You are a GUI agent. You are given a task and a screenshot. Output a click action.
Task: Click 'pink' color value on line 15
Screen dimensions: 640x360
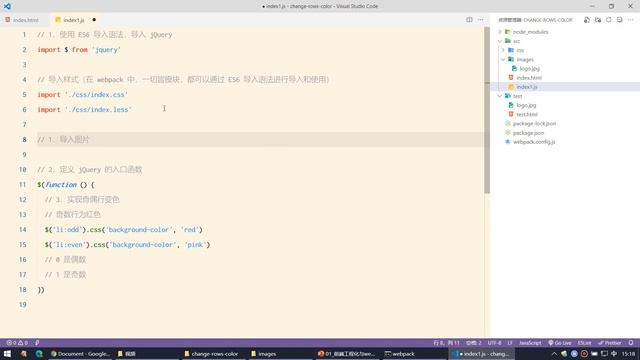click(195, 245)
